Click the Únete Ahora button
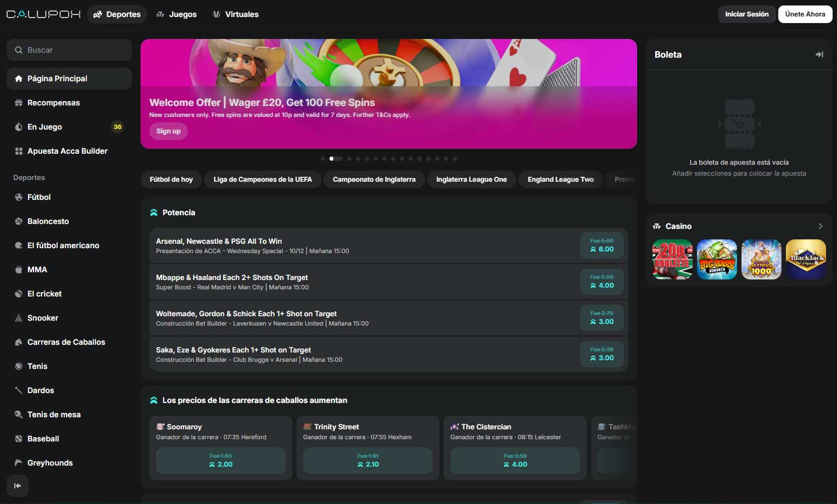This screenshot has width=837, height=504. (x=805, y=14)
